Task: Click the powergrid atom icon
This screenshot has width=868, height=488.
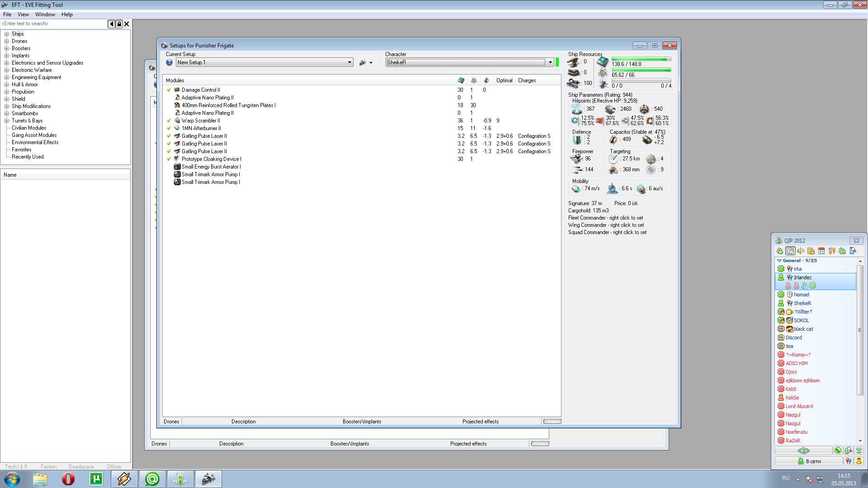Action: (x=603, y=73)
